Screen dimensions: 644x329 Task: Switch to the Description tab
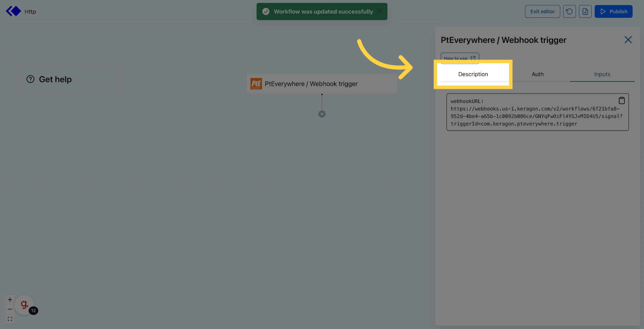tap(473, 74)
